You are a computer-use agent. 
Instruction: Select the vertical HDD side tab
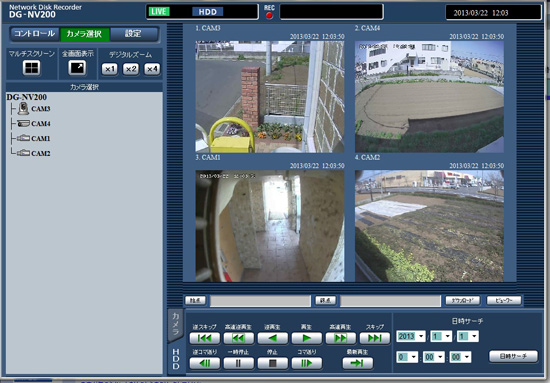(176, 359)
